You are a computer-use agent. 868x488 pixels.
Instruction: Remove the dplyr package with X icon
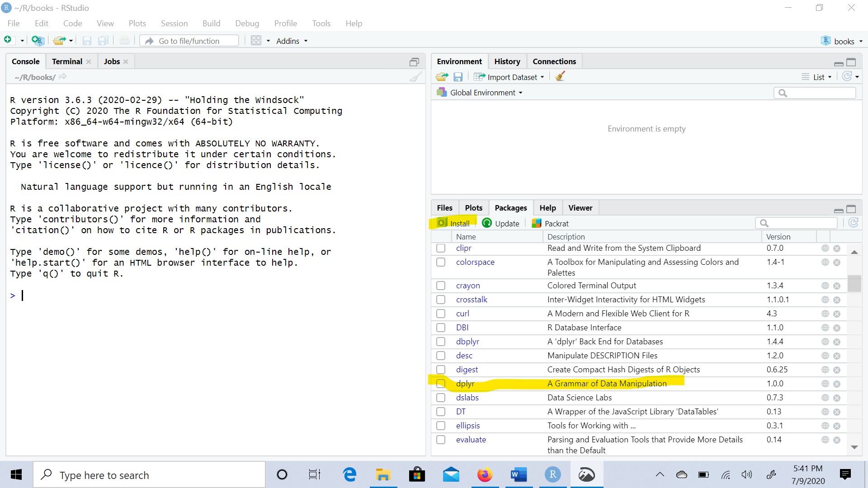(x=837, y=384)
